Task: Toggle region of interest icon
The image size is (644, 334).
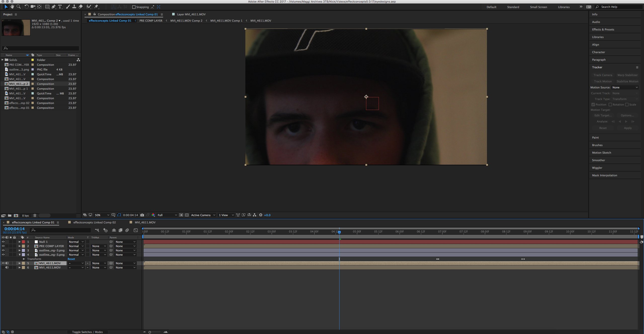Action: click(181, 215)
